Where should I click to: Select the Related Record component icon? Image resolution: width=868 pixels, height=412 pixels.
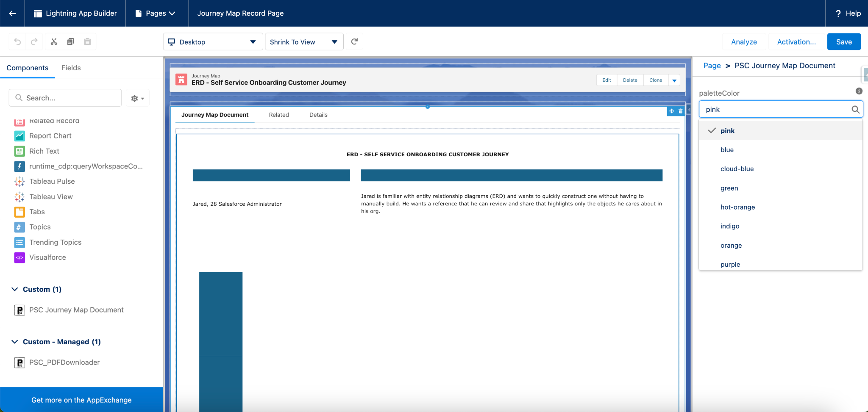[x=19, y=122]
